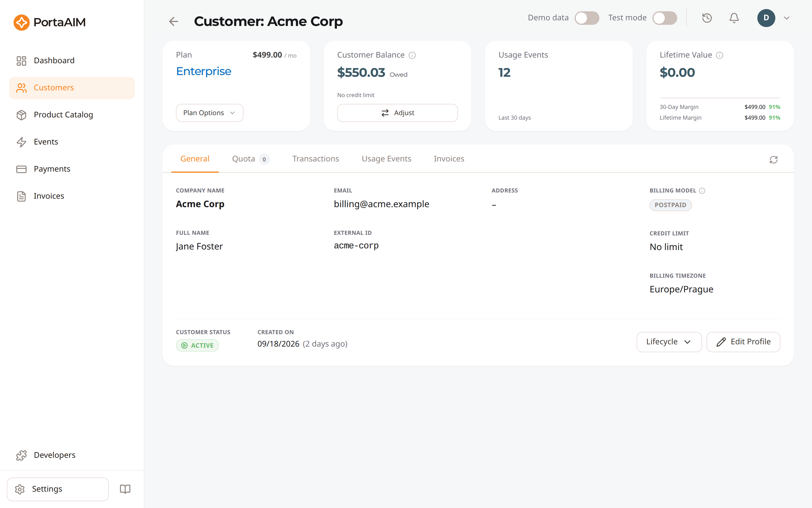Screen dimensions: 812x508
Task: Show Billing Model info icon
Action: (x=702, y=191)
